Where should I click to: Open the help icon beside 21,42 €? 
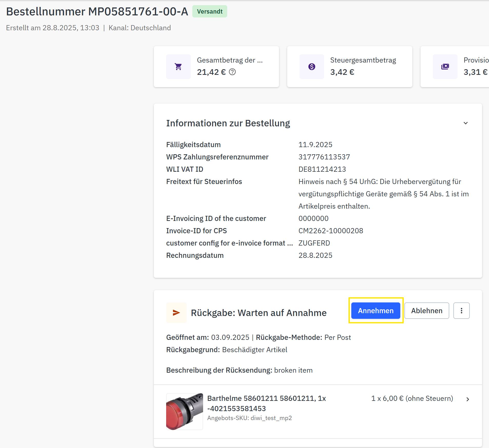(x=232, y=72)
